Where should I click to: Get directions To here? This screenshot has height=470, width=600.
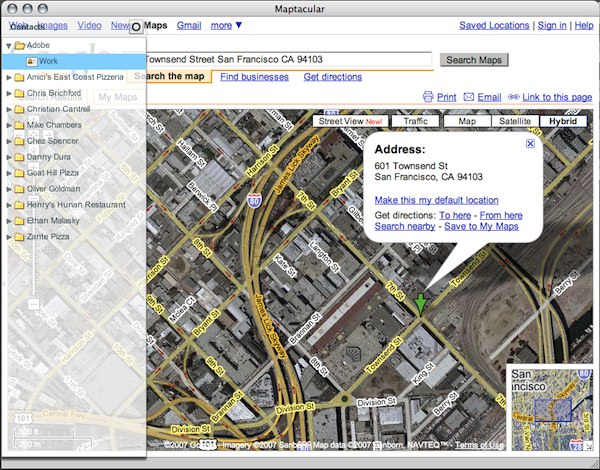point(455,215)
